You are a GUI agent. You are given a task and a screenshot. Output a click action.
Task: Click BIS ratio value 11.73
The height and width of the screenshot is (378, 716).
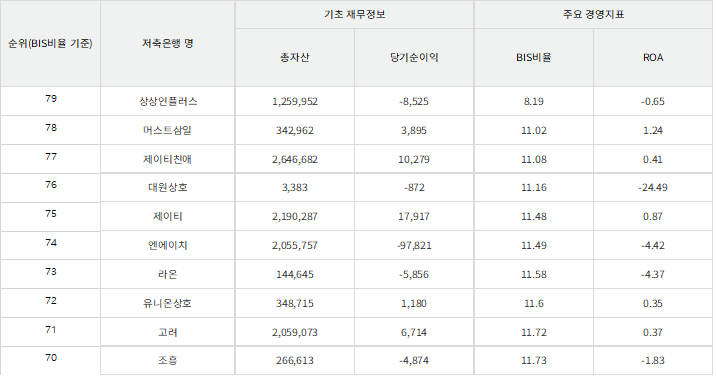point(533,361)
